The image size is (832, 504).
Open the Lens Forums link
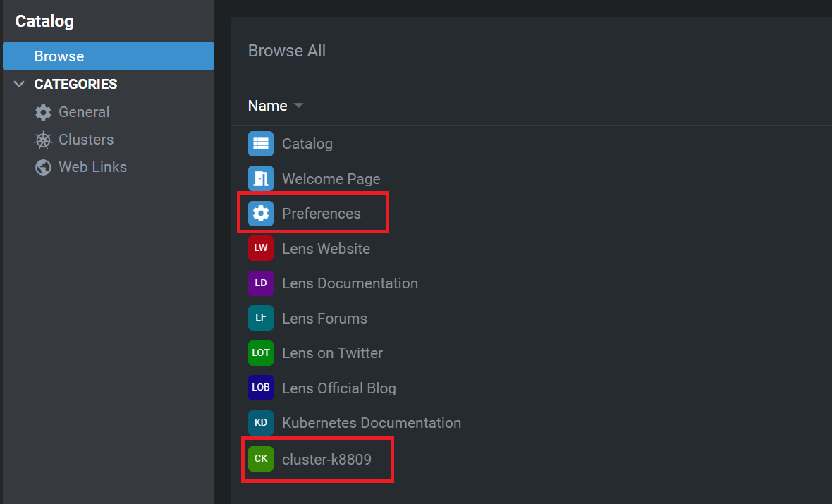(324, 319)
